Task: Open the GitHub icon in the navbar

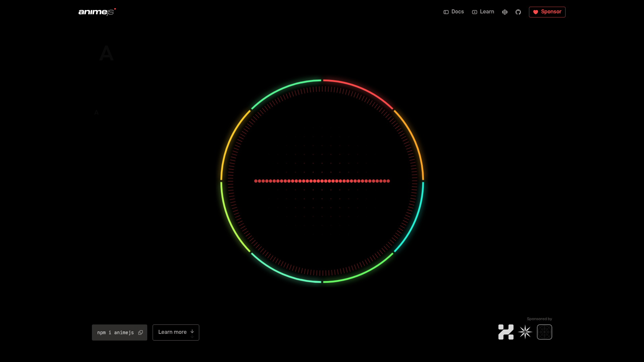Action: click(x=518, y=12)
